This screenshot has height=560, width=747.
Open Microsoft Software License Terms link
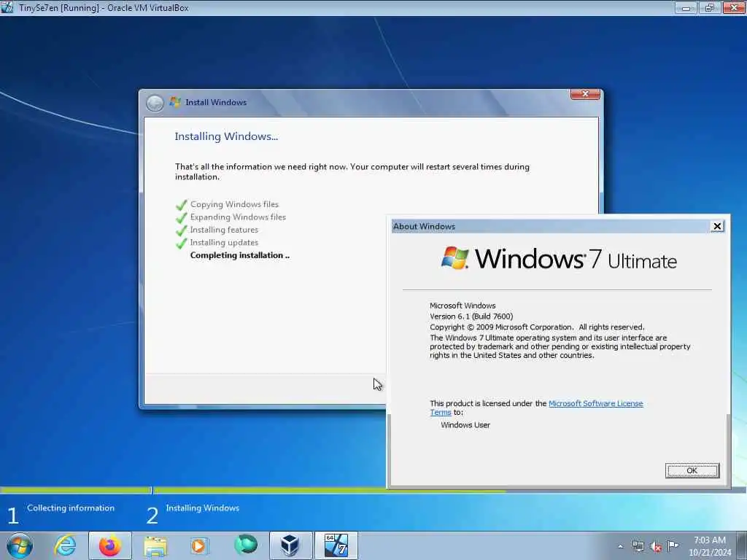[595, 403]
